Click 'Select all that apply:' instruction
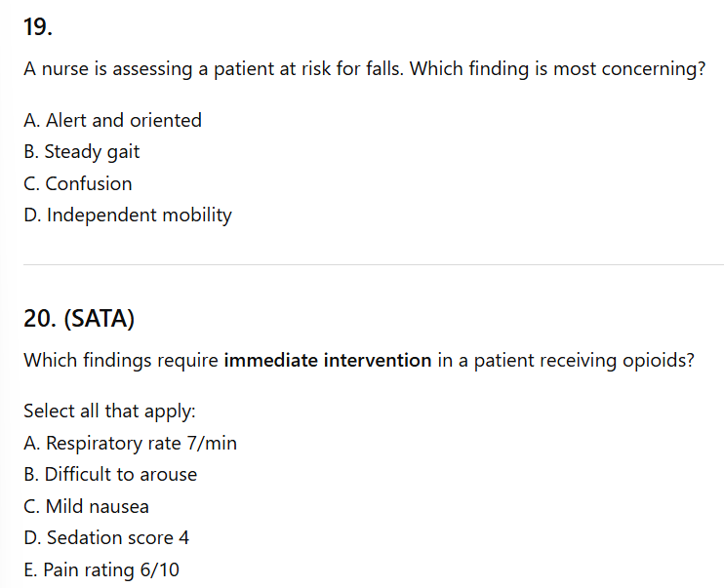 109,412
